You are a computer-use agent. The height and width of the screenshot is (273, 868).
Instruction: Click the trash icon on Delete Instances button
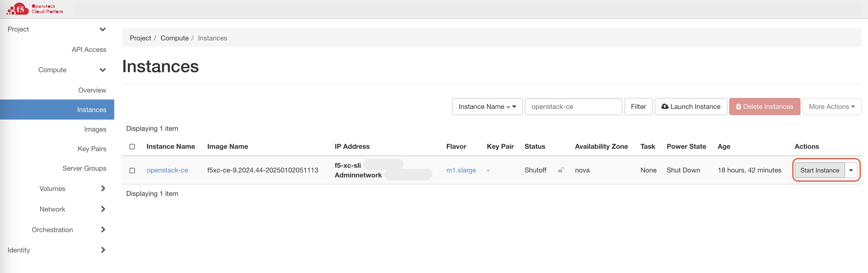[x=739, y=106]
